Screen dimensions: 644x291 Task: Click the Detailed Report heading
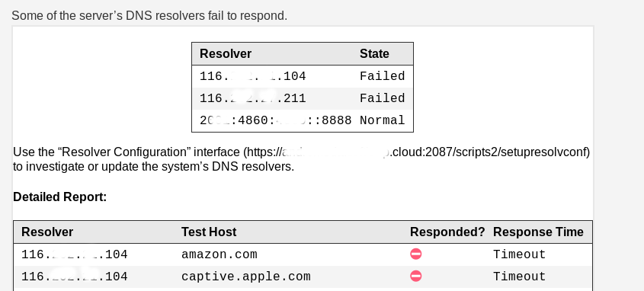(x=60, y=197)
